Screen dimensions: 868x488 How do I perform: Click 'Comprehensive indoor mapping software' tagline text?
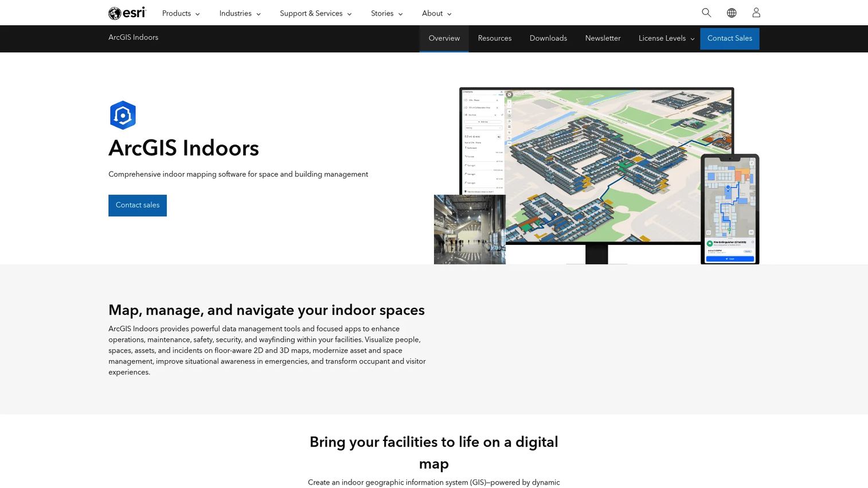point(238,174)
